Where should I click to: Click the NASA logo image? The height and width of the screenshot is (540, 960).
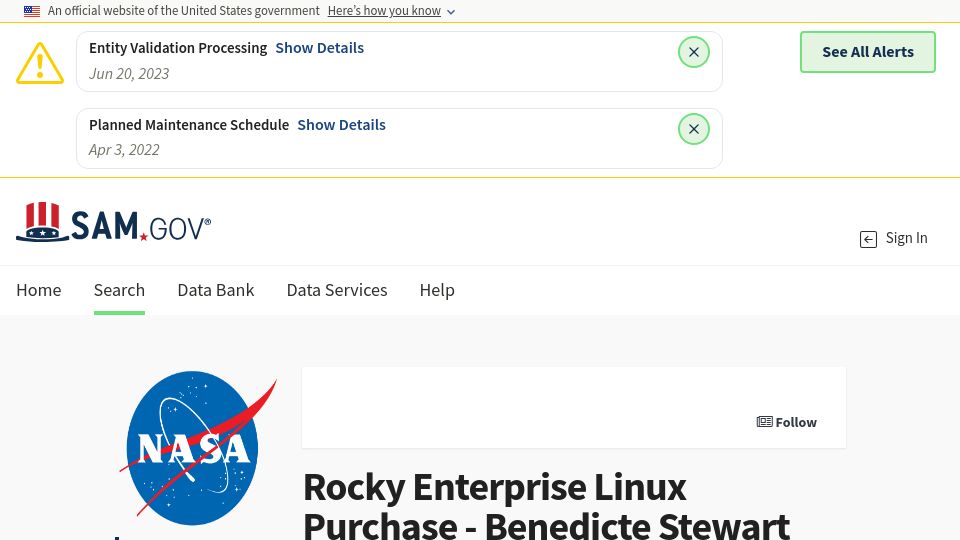[x=197, y=448]
